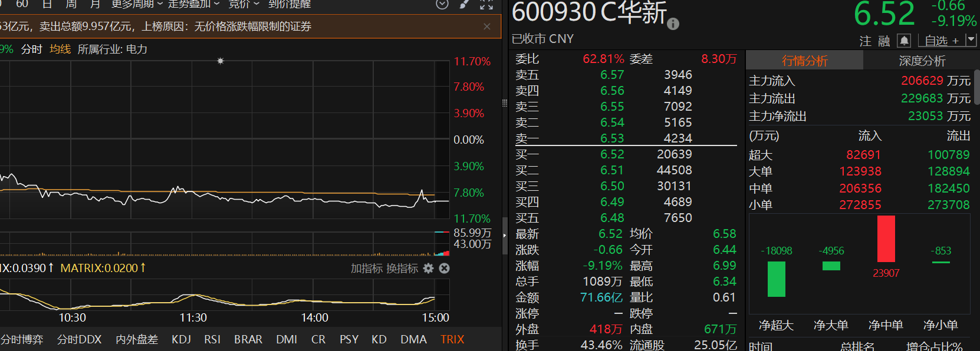Switch to the 深度分析 tab
980x351 pixels.
pyautogui.click(x=922, y=61)
